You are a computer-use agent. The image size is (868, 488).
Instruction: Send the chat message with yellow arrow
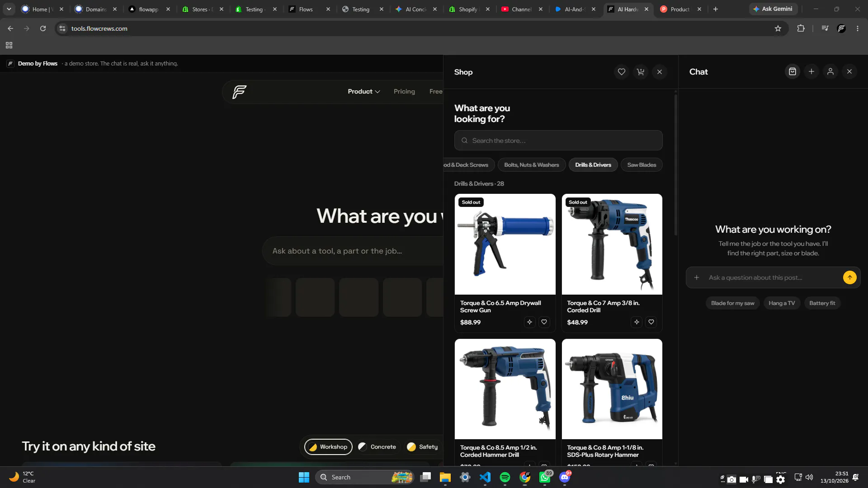click(850, 277)
